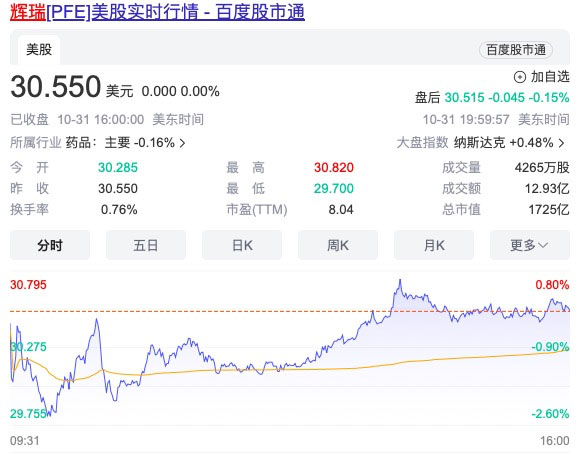Open 纳斯达克 index details chevron
Image resolution: width=582 pixels, height=455 pixels.
(x=562, y=143)
